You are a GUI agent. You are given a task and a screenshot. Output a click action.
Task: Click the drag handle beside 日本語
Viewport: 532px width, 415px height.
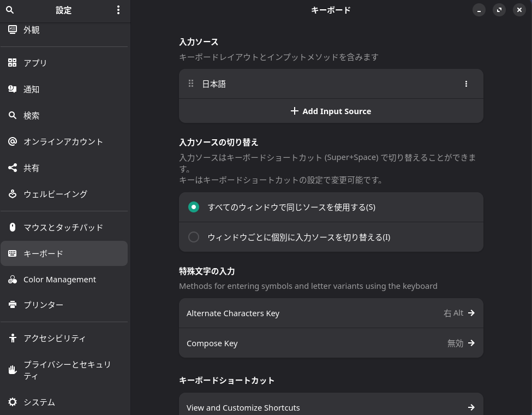pos(191,84)
